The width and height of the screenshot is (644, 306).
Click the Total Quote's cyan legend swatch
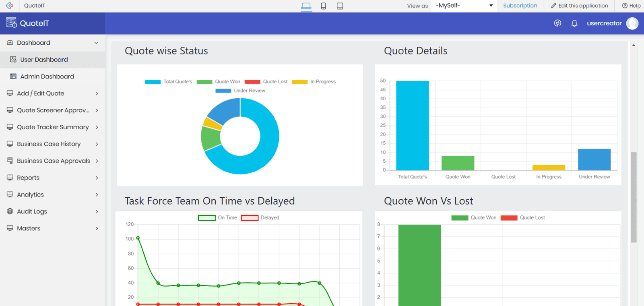153,82
